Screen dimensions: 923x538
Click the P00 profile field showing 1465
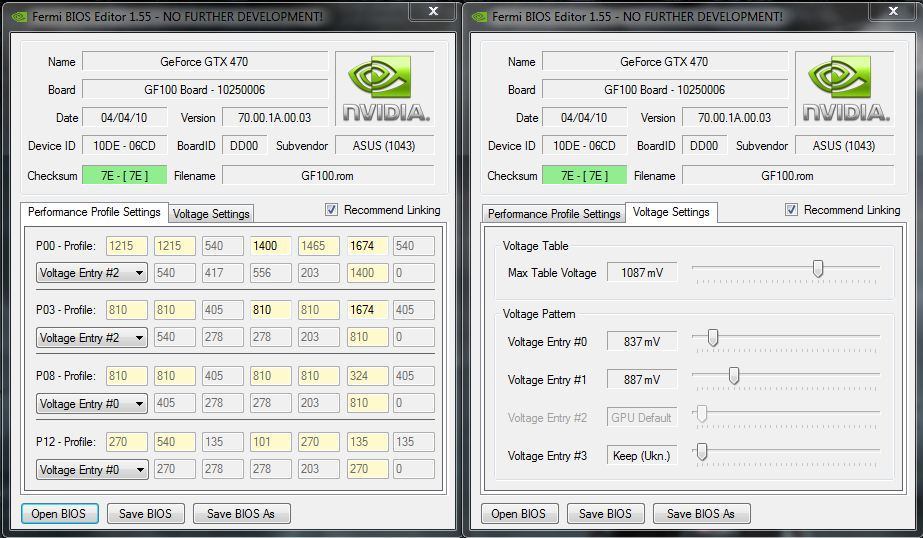tap(319, 245)
